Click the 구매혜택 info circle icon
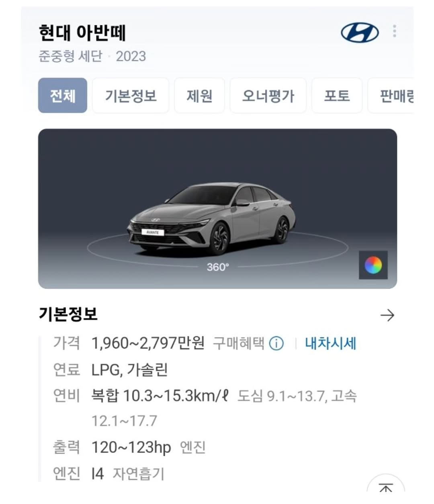The width and height of the screenshot is (434, 504). (x=276, y=344)
